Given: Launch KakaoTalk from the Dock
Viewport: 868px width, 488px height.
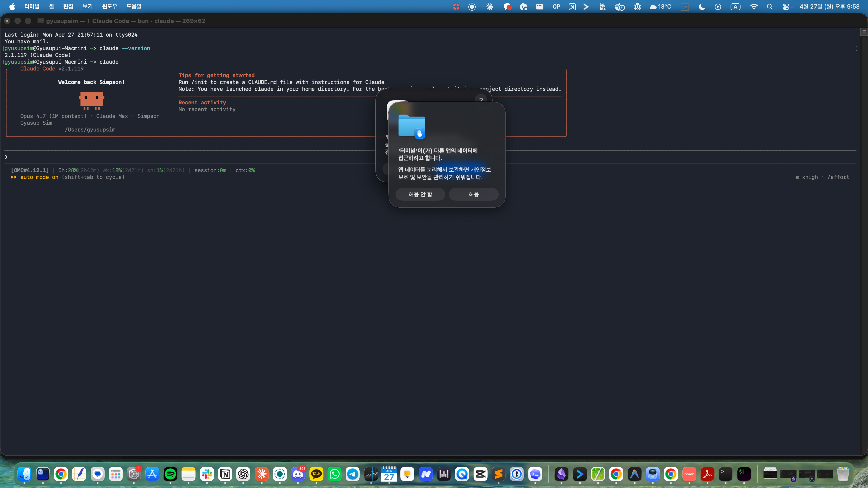Looking at the screenshot, I should click(316, 474).
